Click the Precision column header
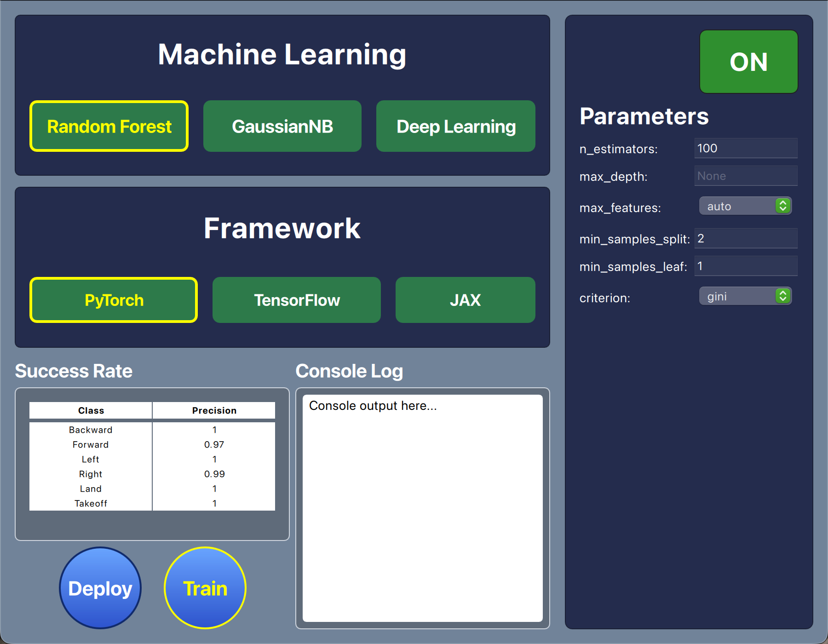Image resolution: width=828 pixels, height=644 pixels. coord(214,410)
